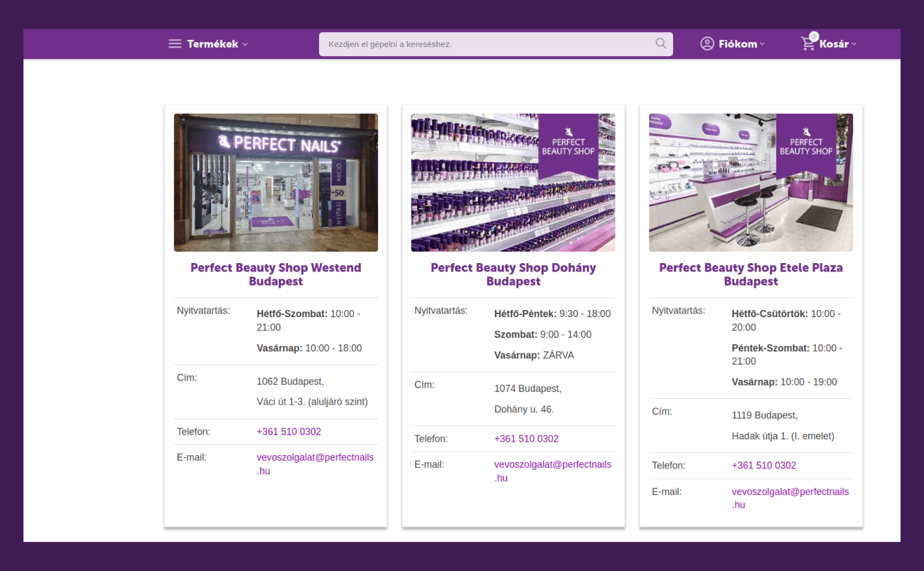Screen dimensions: 924x571
Task: Expand the Termékek dropdown chevron
Action: click(245, 44)
